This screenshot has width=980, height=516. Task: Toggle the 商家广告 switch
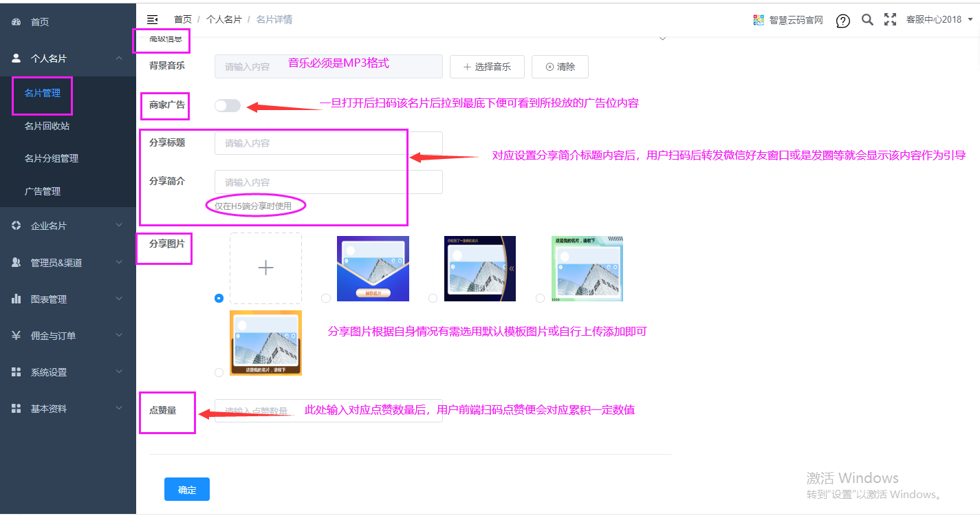coord(228,105)
